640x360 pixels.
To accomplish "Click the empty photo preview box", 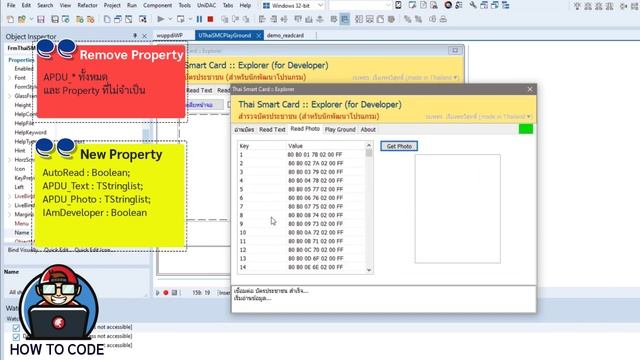I will [458, 209].
